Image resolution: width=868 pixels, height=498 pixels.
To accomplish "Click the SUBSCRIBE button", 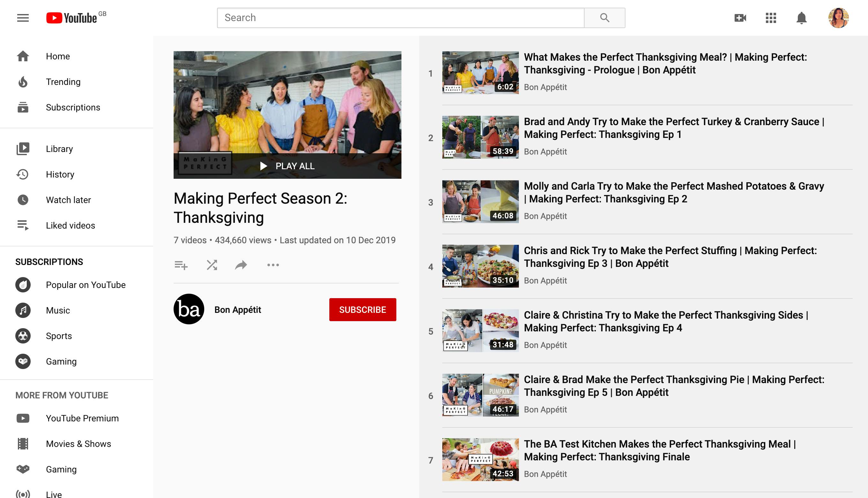I will pyautogui.click(x=363, y=310).
